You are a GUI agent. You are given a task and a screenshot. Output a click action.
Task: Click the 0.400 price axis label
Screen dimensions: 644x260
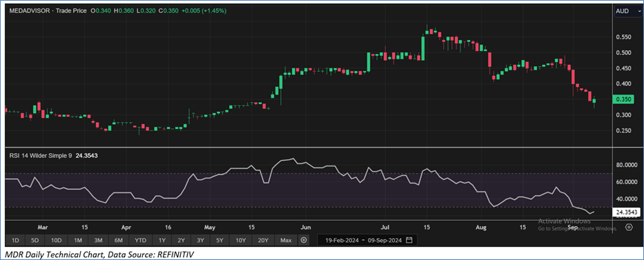point(623,84)
